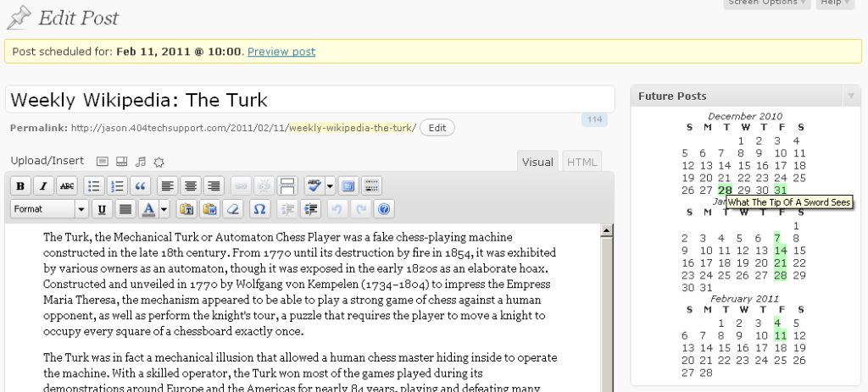Viewport: 868px width, 392px height.
Task: Open the spellchecker language dropdown arrow
Action: (330, 186)
